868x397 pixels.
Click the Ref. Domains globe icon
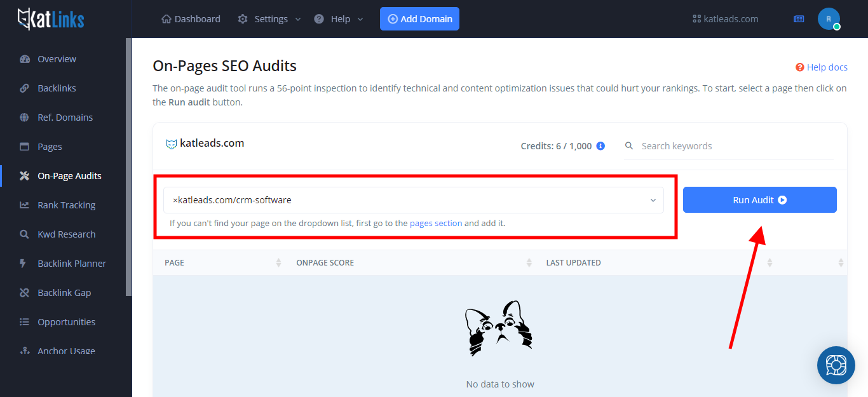(x=25, y=118)
